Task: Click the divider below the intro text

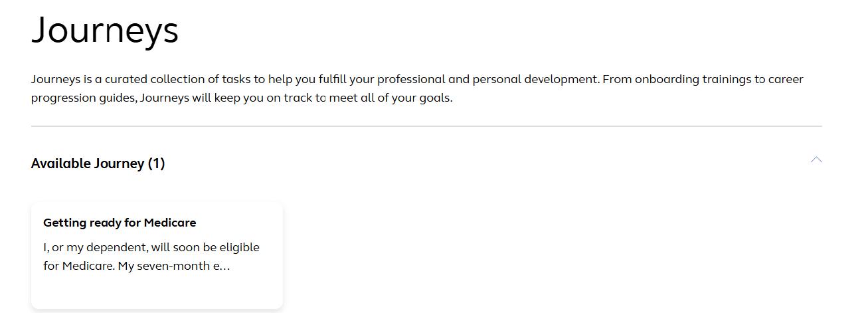Action: 426,126
